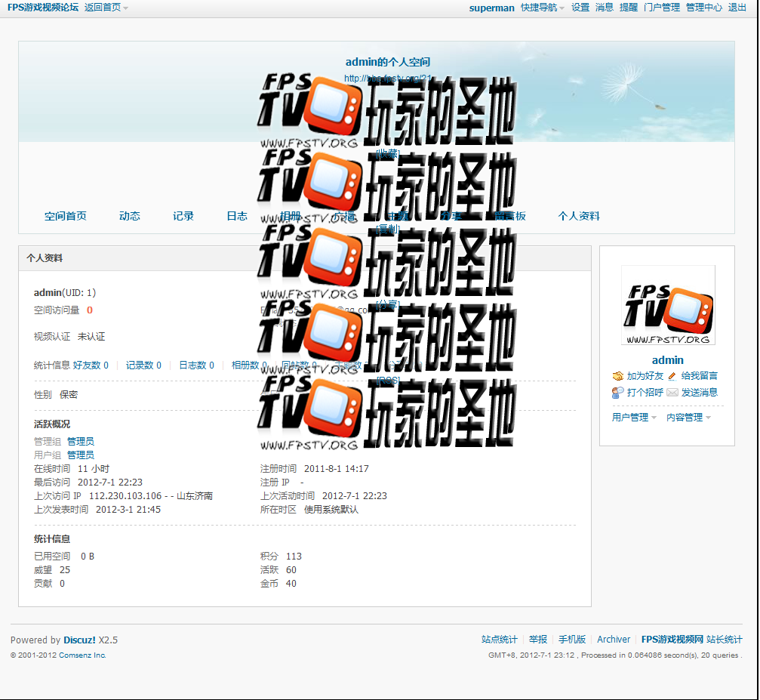Viewport: 760px width, 700px height.
Task: Click the FPS游戏视频论坛 site title
Action: [x=43, y=8]
